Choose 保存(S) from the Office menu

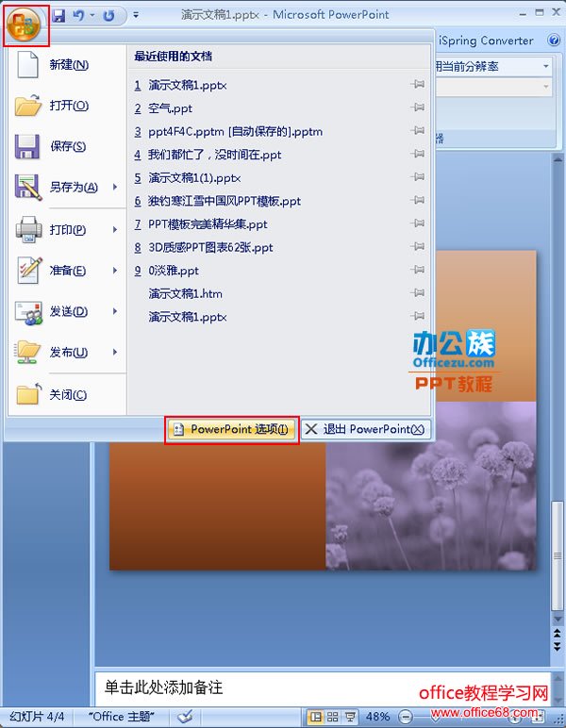click(x=67, y=146)
